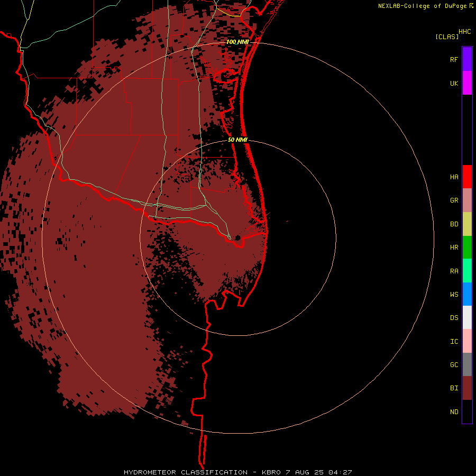Screen dimensions: 476x476
Task: Click the 'DS' legend label
Action: point(454,318)
